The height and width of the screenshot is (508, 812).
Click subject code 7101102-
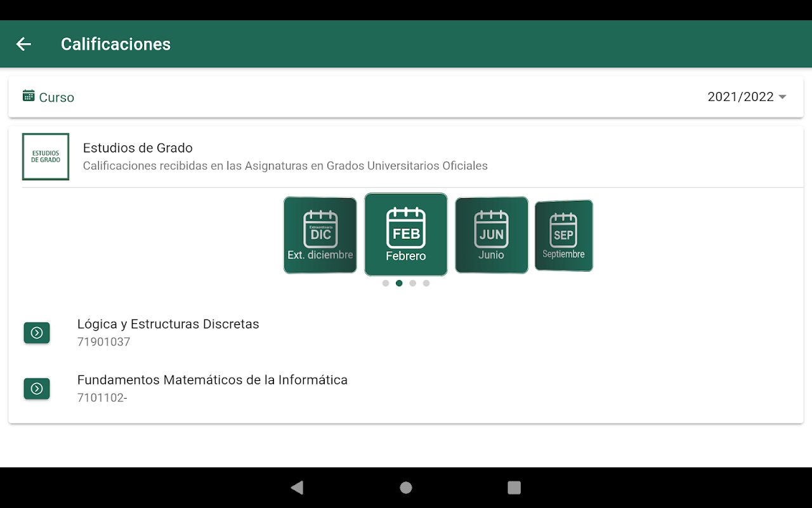tap(102, 398)
